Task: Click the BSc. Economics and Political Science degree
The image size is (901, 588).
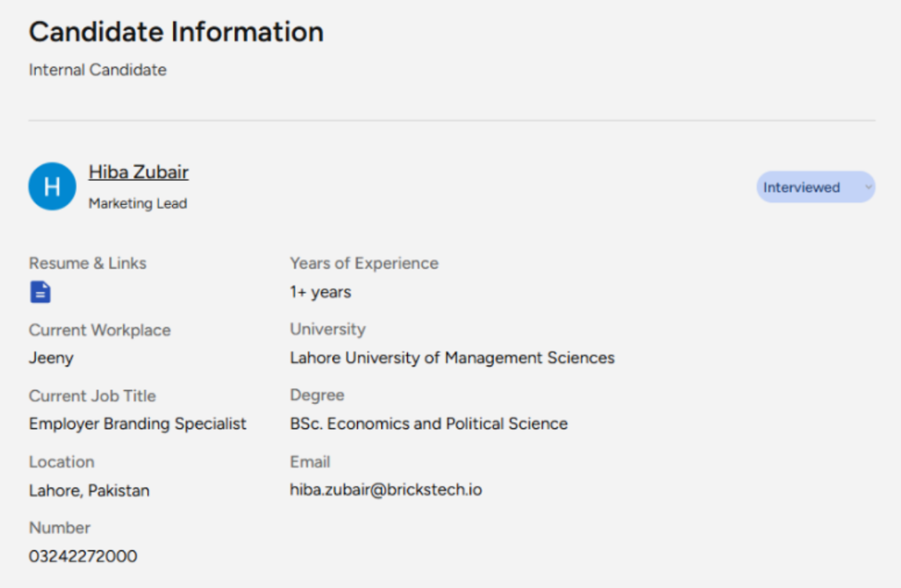Action: (428, 424)
